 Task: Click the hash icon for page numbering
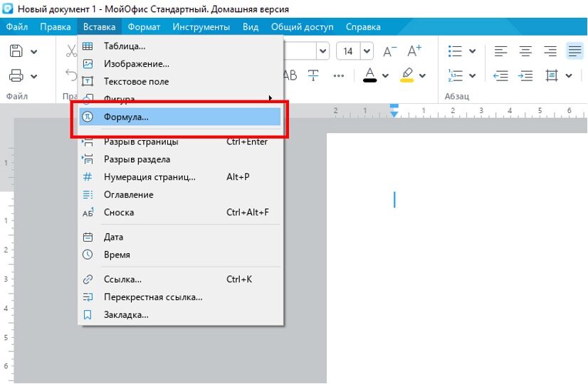coord(88,177)
